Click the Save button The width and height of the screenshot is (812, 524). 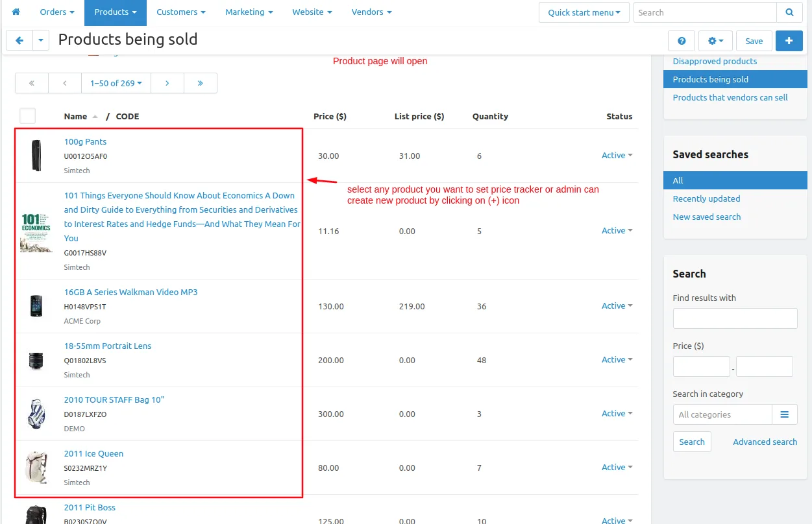[x=754, y=41]
